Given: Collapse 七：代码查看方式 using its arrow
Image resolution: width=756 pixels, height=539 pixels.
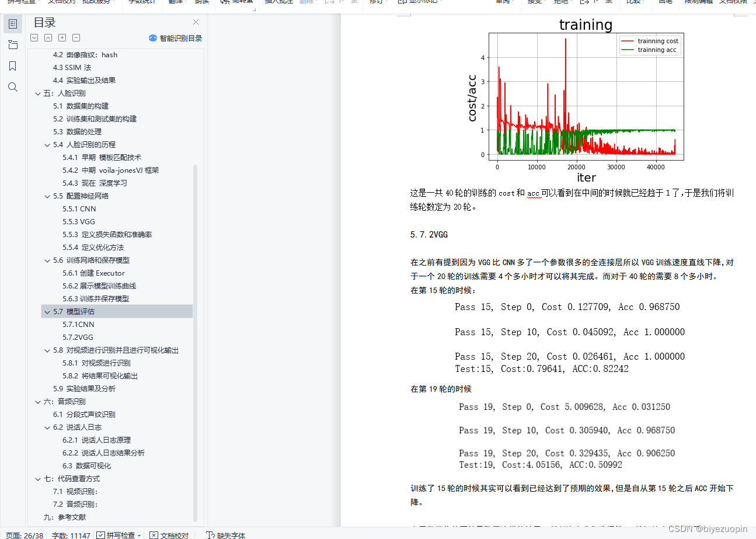Looking at the screenshot, I should coord(38,479).
